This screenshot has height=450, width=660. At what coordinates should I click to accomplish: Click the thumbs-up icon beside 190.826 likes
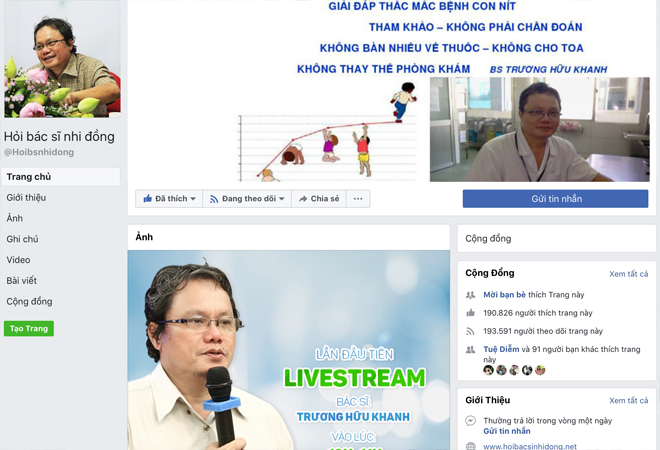470,313
